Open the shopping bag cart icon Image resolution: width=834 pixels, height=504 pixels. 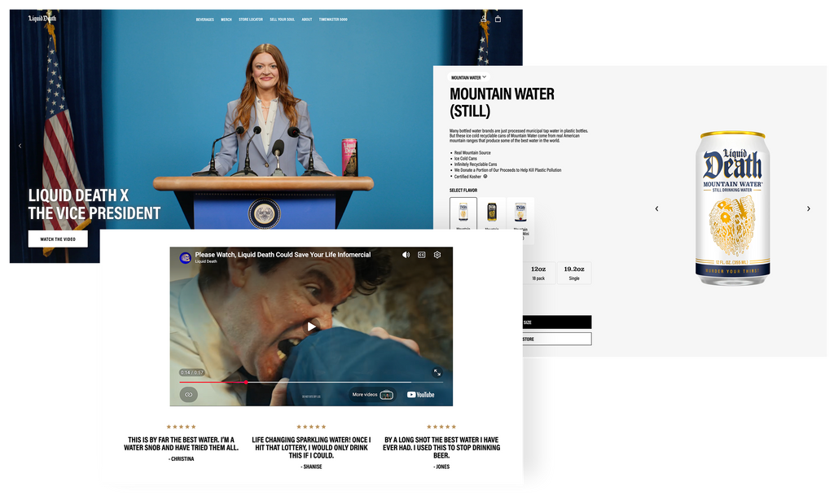pos(498,19)
